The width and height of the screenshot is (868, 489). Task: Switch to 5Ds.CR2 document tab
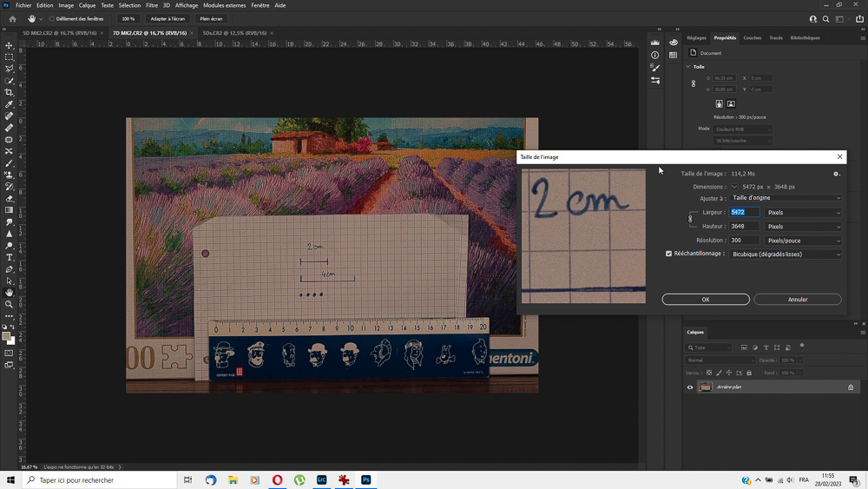(x=234, y=33)
